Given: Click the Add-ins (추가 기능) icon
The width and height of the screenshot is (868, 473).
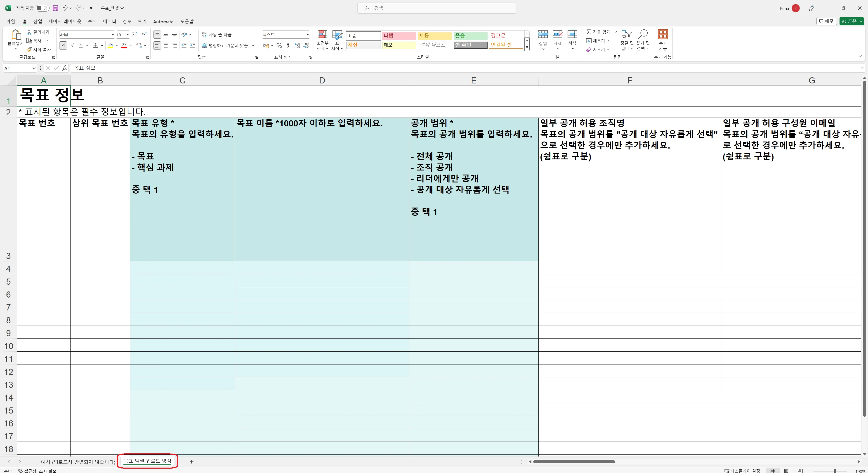Looking at the screenshot, I should click(663, 34).
